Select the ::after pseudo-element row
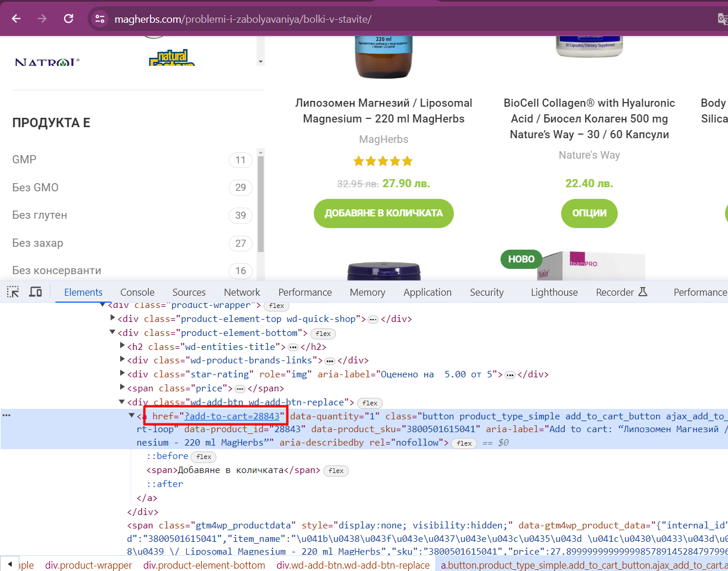728x571 pixels. 165,484
